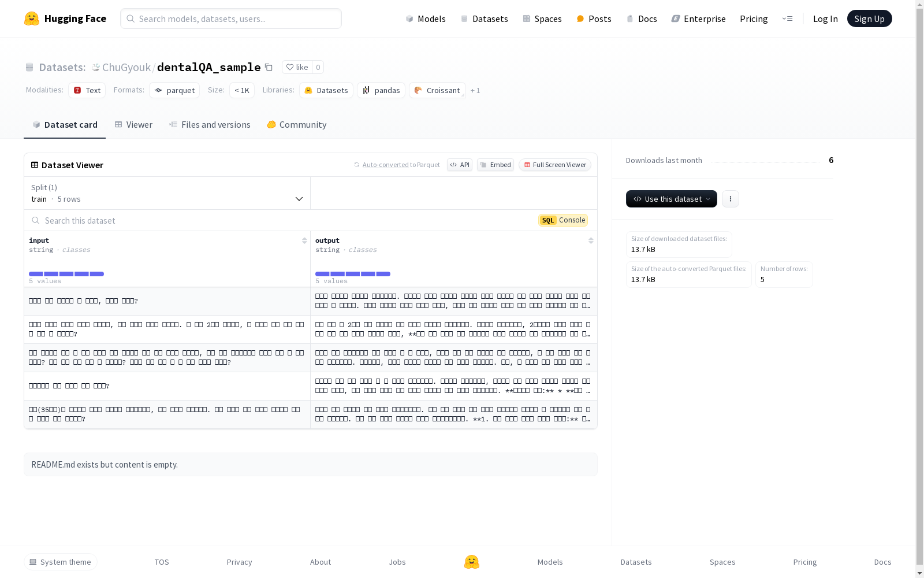Open the Split train dropdown
This screenshot has width=924, height=578.
[x=167, y=193]
